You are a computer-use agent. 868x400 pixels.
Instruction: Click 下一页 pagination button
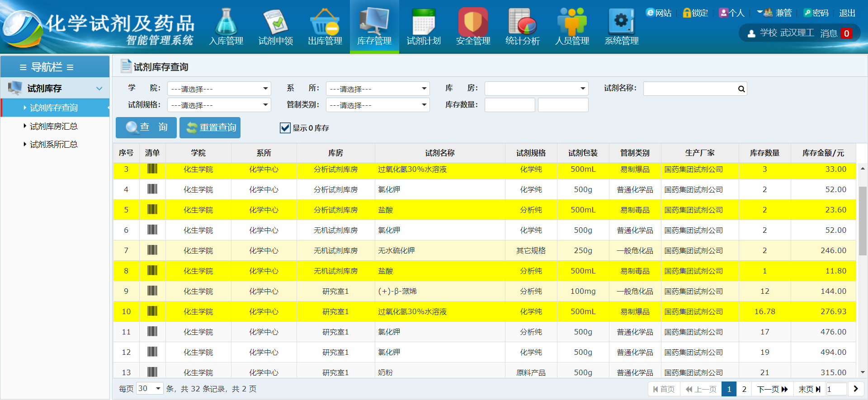[772, 389]
